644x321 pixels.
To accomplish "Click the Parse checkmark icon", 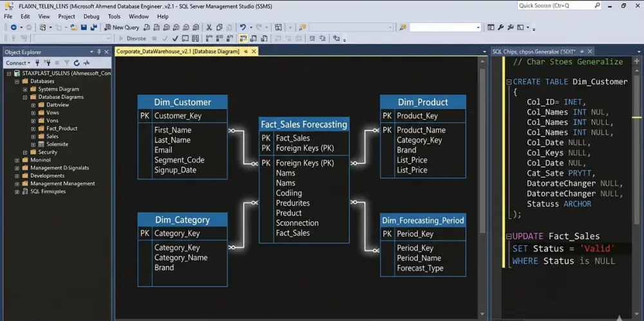I will tap(175, 38).
